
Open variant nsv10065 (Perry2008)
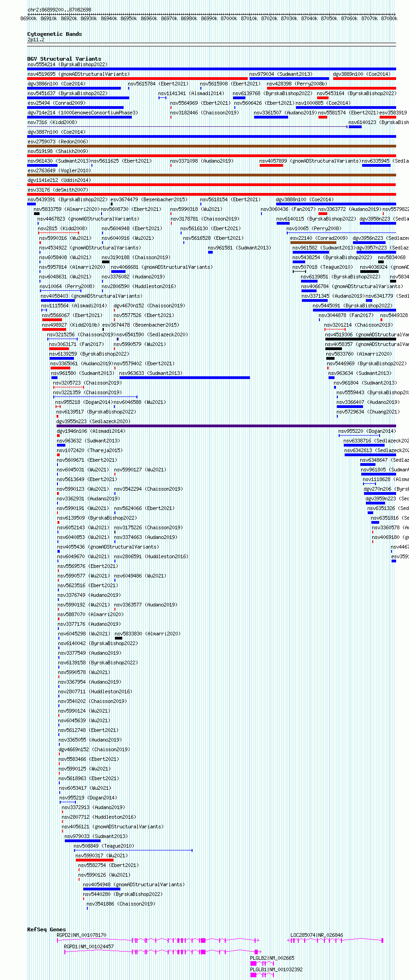coord(341,233)
